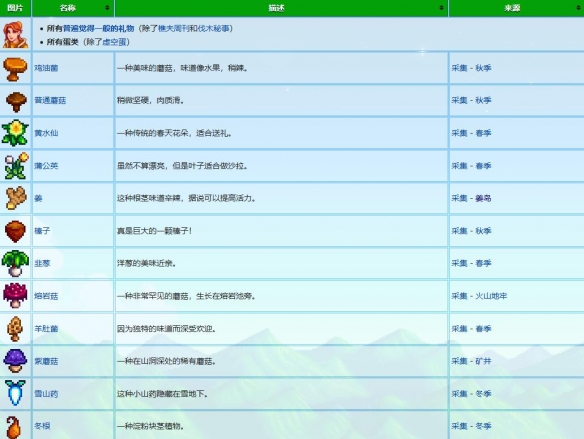
Task: Click the 普通蘑菇 name link
Action: point(50,100)
